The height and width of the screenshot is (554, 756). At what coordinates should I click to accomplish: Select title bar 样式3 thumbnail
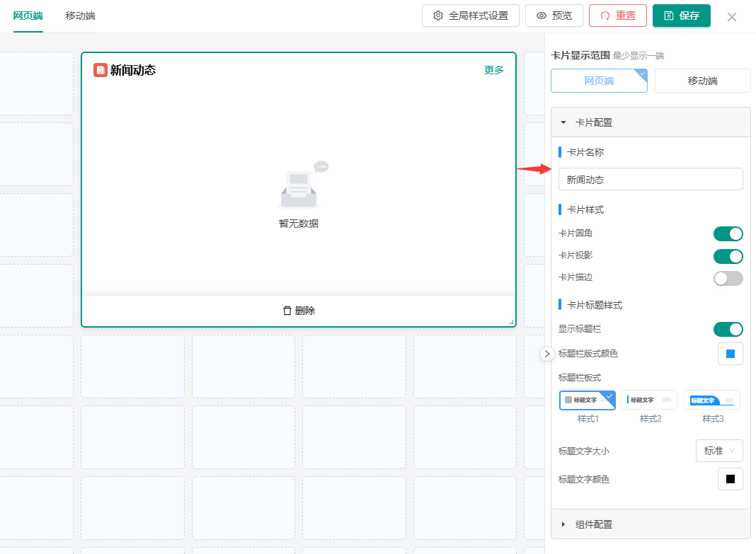(712, 400)
